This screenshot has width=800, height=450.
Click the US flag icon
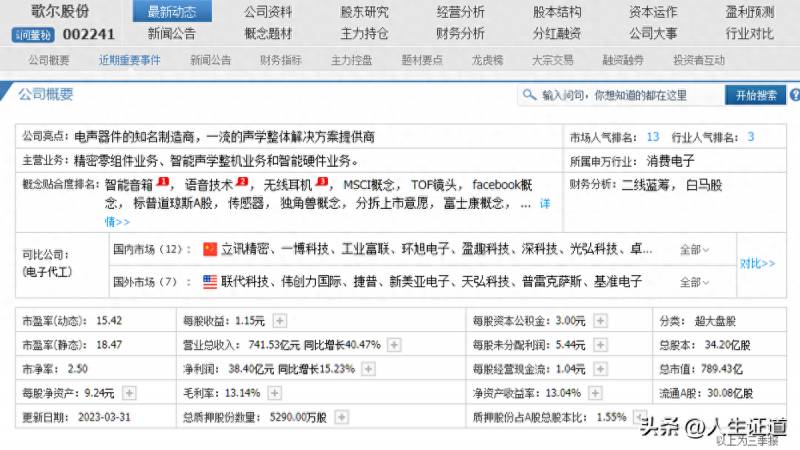[210, 282]
